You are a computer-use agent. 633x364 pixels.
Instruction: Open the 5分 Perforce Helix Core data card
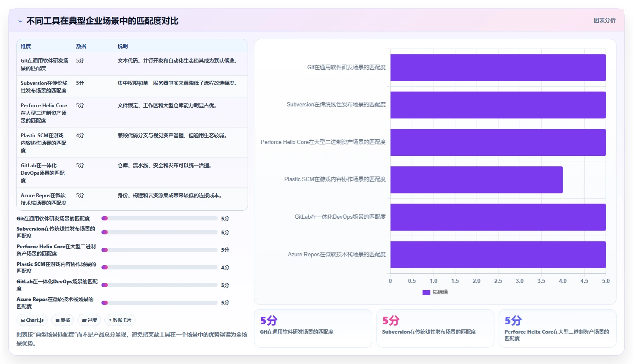[557, 328]
